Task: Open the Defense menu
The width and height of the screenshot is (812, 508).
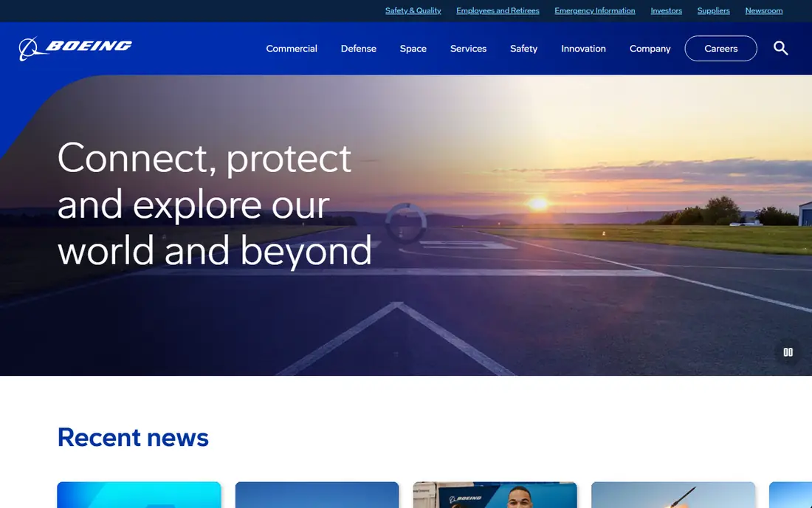Action: [358, 49]
